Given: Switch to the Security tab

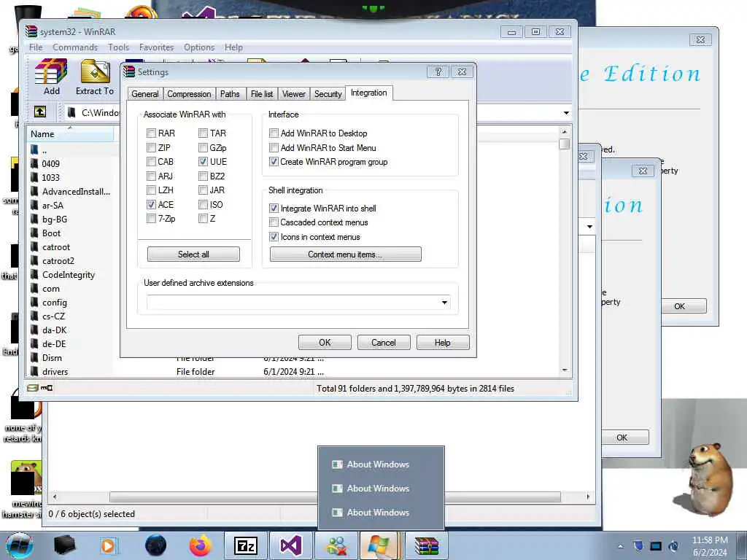Looking at the screenshot, I should tap(328, 94).
